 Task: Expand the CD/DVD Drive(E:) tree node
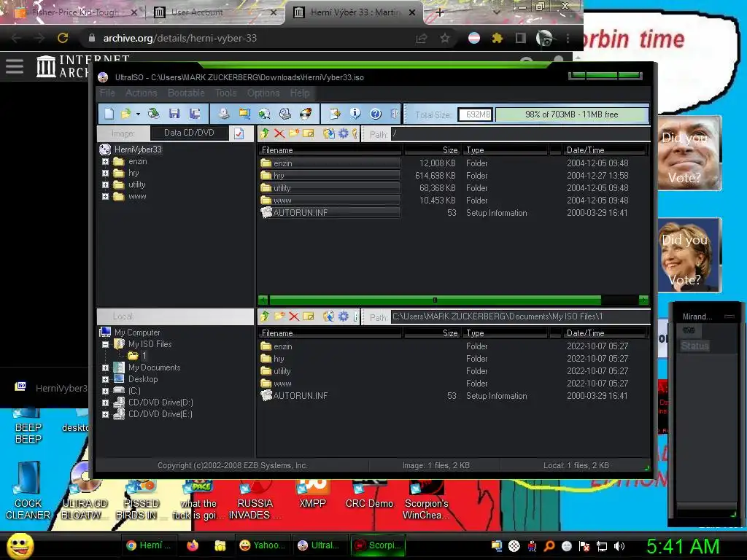point(105,414)
